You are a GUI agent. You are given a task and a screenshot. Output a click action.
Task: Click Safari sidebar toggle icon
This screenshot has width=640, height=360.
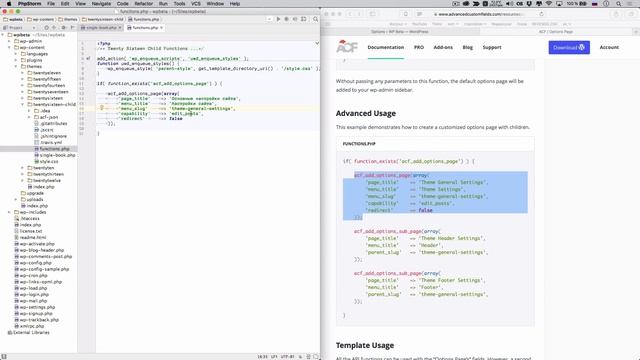[x=372, y=14]
